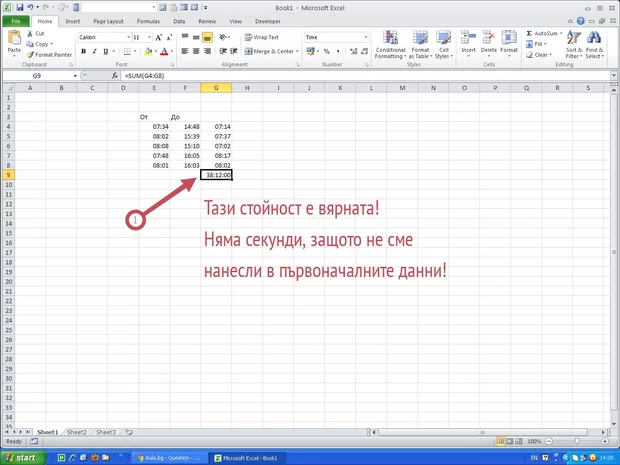Open Excel Help question mark
This screenshot has width=620, height=465.
click(x=580, y=21)
